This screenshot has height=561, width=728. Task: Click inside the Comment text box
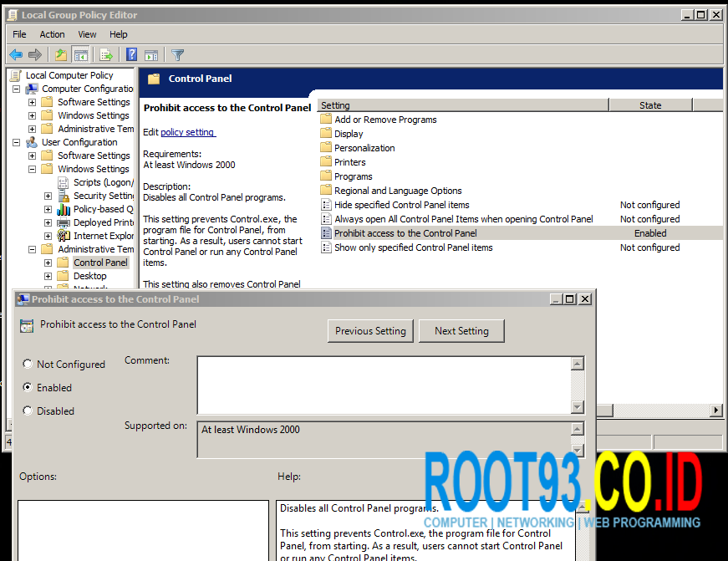[384, 385]
